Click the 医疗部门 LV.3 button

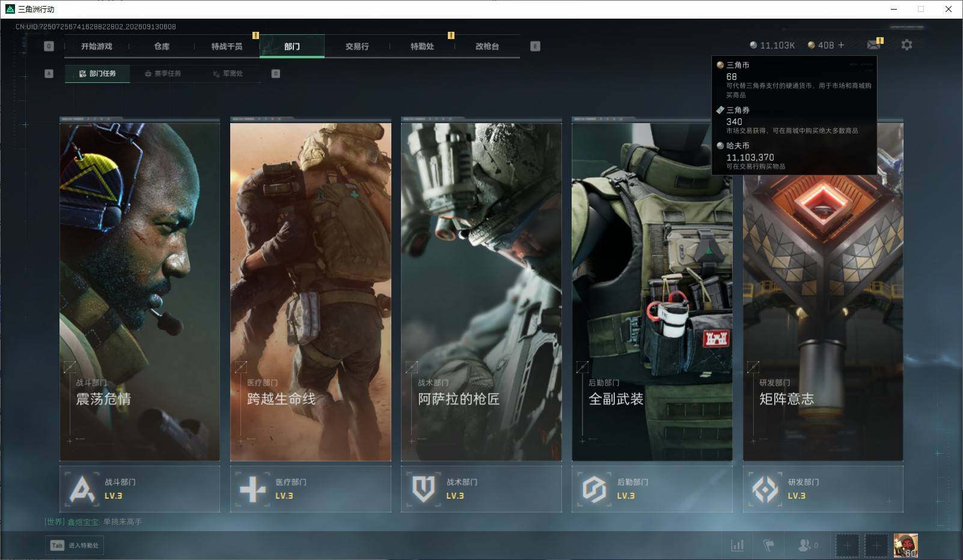click(311, 489)
